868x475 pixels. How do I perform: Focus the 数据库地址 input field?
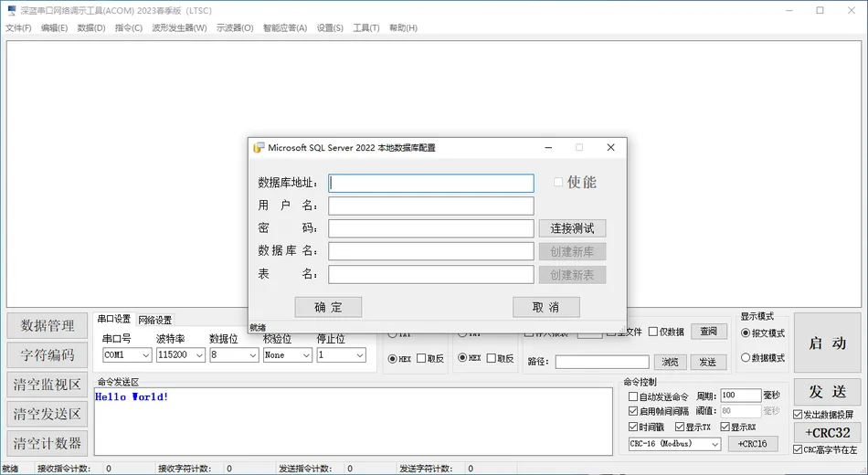tap(431, 184)
